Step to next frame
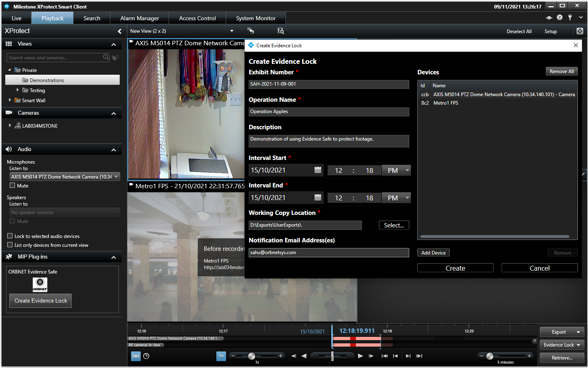 371,356
